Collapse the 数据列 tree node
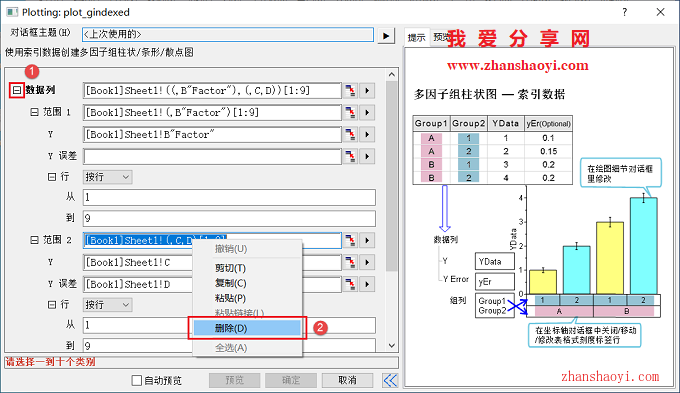Viewport: 680px width, 393px height. 16,90
